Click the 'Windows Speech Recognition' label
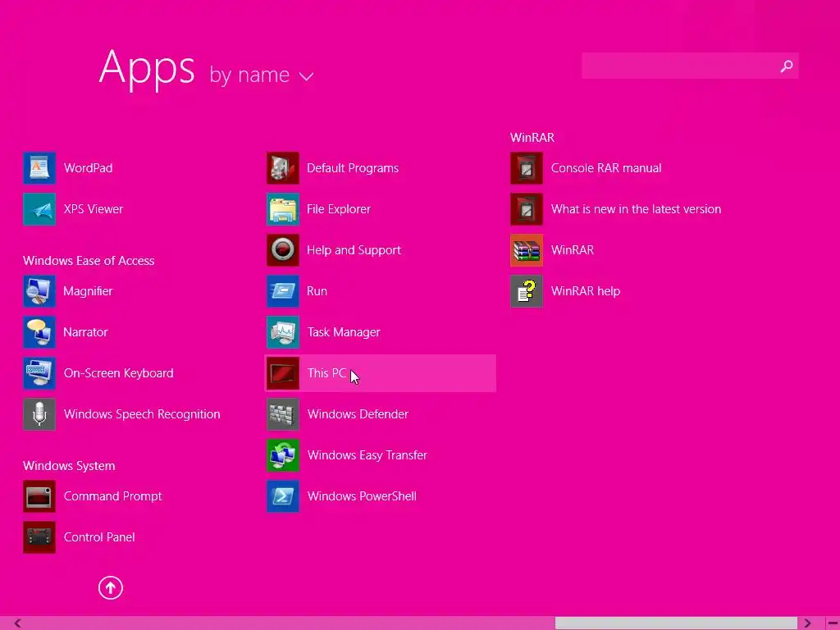 142,414
